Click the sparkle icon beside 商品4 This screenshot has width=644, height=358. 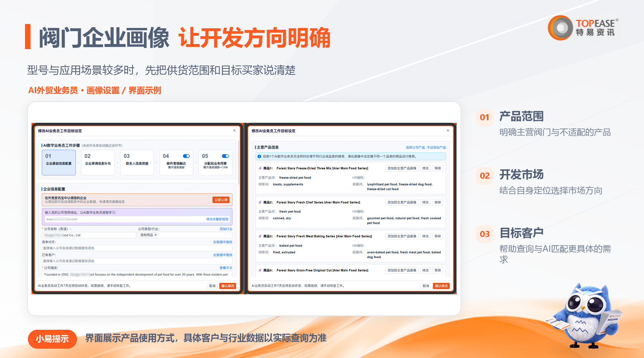pyautogui.click(x=260, y=270)
